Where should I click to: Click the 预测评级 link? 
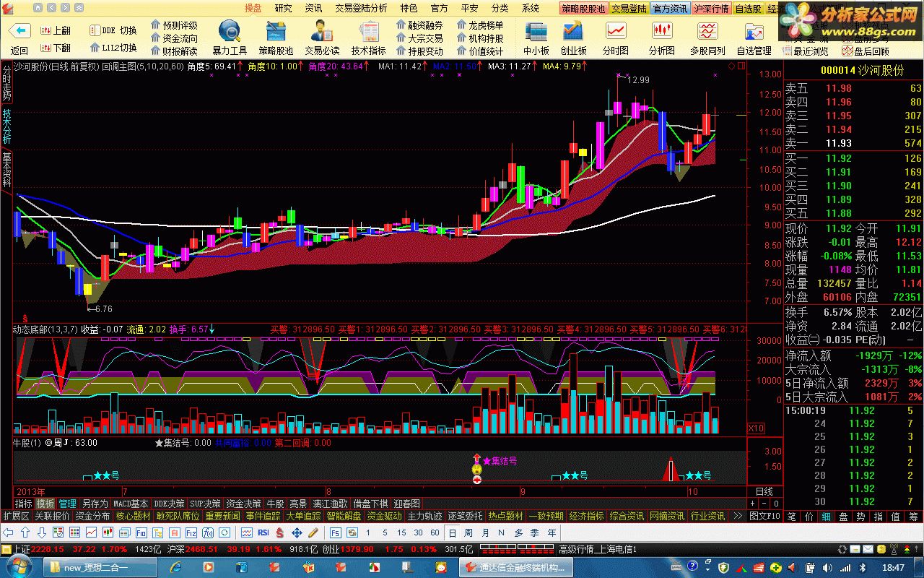(174, 25)
